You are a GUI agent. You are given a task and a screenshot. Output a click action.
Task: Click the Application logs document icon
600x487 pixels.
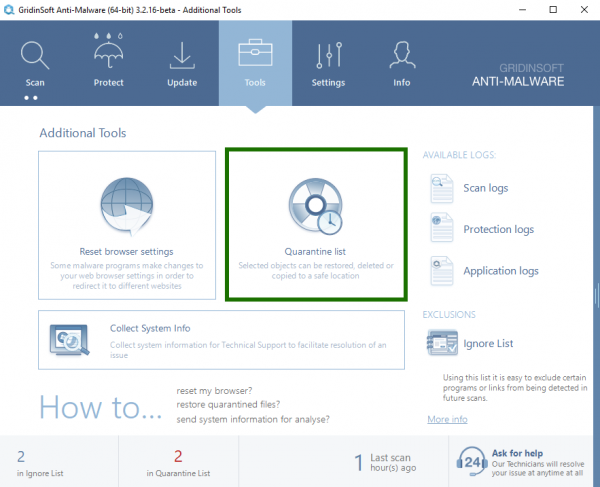(442, 271)
